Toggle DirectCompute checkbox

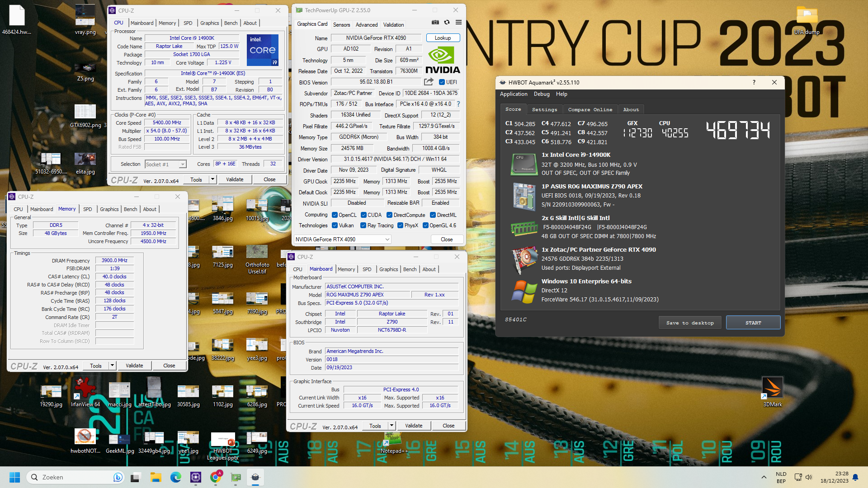(x=389, y=215)
